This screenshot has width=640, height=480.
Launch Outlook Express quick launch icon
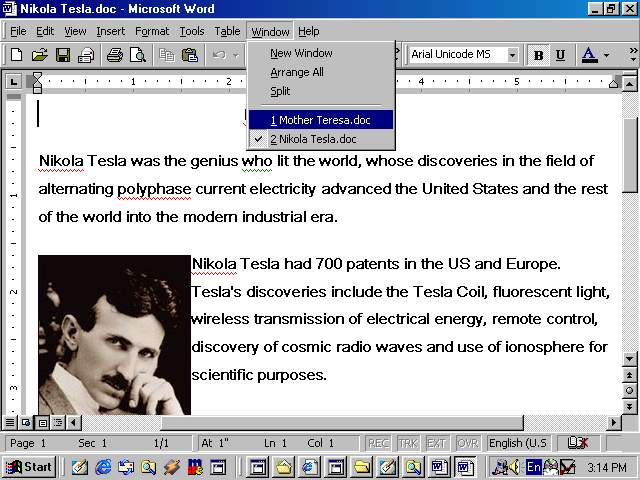[x=126, y=467]
